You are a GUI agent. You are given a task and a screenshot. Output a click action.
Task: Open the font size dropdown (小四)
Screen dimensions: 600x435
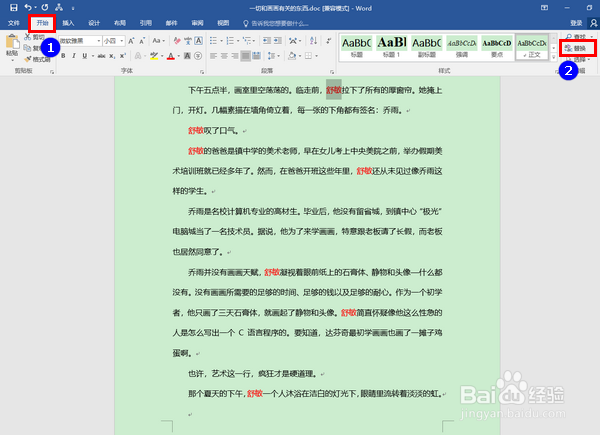point(122,41)
